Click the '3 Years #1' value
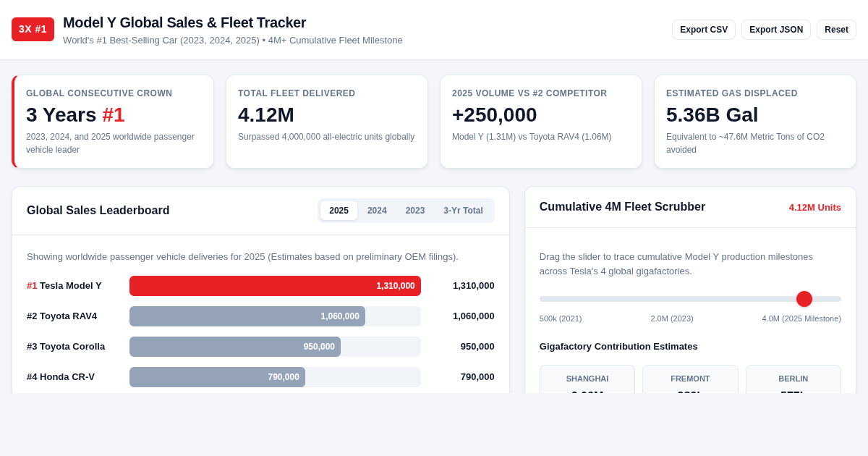 point(75,115)
